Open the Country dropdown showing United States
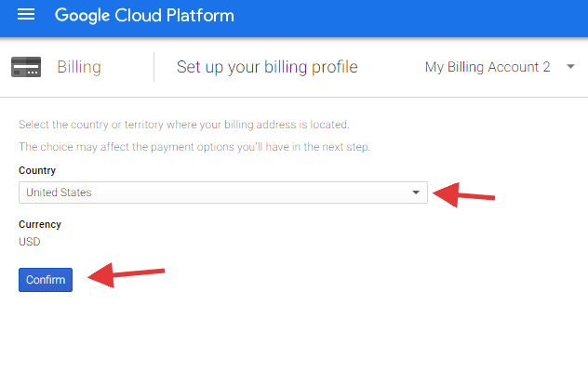The height and width of the screenshot is (372, 588). click(x=222, y=193)
